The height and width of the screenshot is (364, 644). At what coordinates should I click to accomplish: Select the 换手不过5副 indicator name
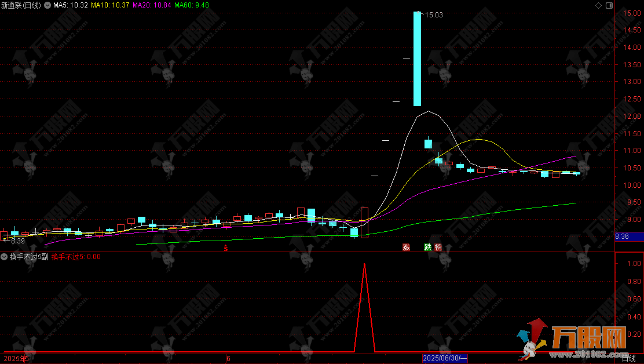[29, 257]
